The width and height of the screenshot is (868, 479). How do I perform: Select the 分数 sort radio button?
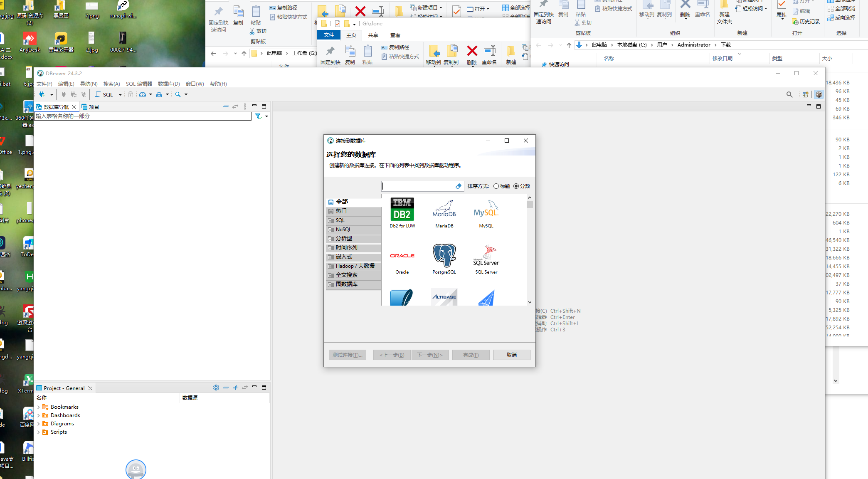[516, 186]
